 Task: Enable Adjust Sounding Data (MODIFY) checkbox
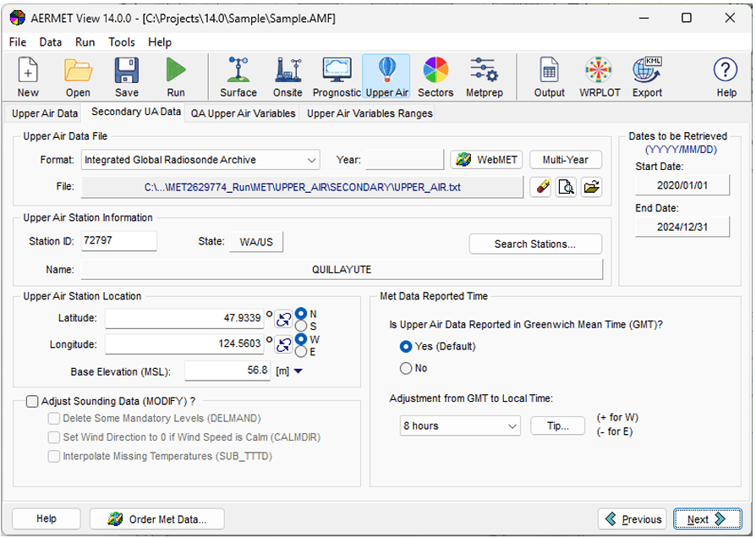pyautogui.click(x=32, y=402)
